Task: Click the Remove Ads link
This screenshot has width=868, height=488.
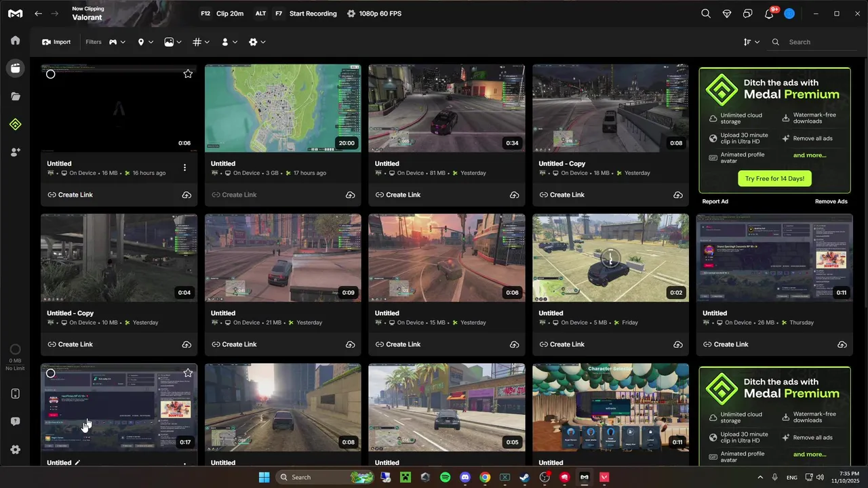Action: [831, 201]
